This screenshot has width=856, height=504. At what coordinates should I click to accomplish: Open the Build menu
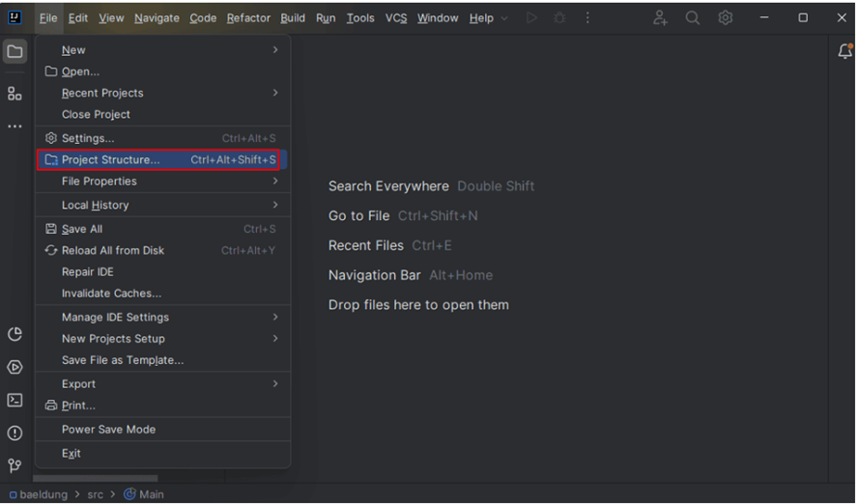293,18
